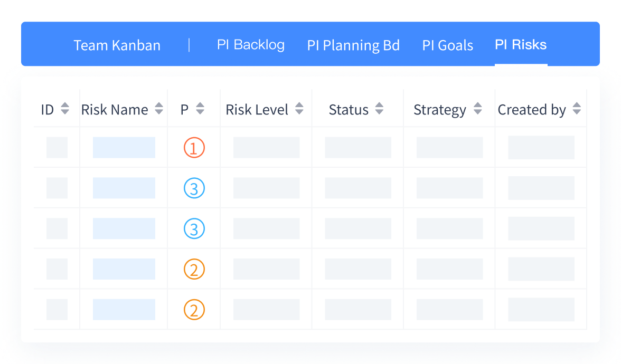Click priority 2 badge in fourth row
The image size is (621, 364).
click(x=194, y=270)
